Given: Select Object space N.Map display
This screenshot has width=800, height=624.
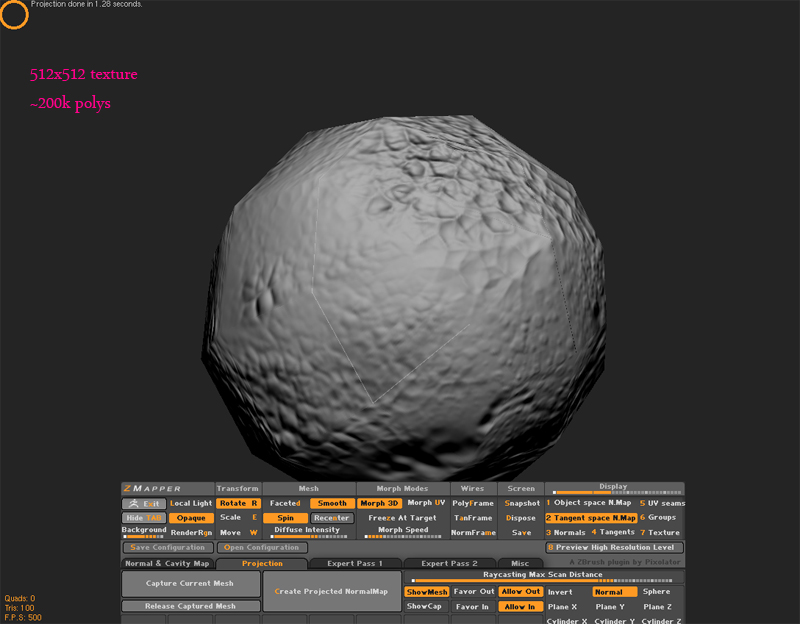Looking at the screenshot, I should 590,503.
